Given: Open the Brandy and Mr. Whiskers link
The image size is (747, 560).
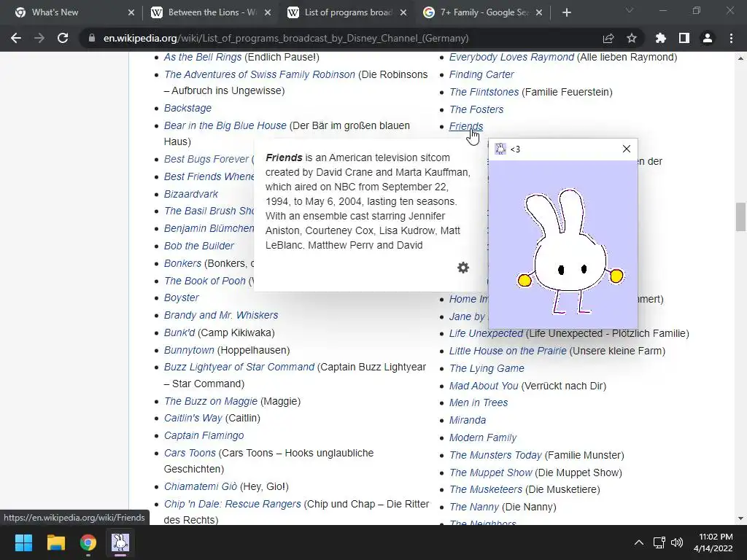Looking at the screenshot, I should (221, 315).
